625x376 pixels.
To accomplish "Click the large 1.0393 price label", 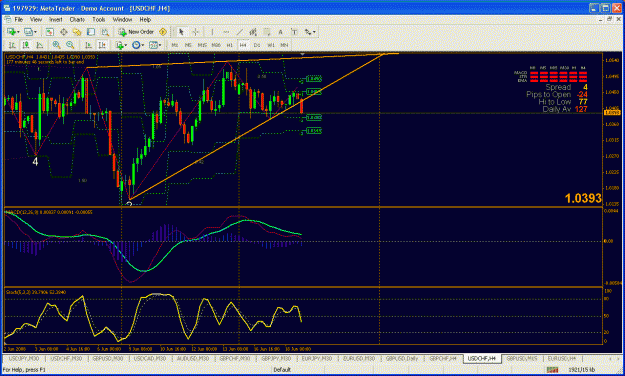I will click(583, 198).
